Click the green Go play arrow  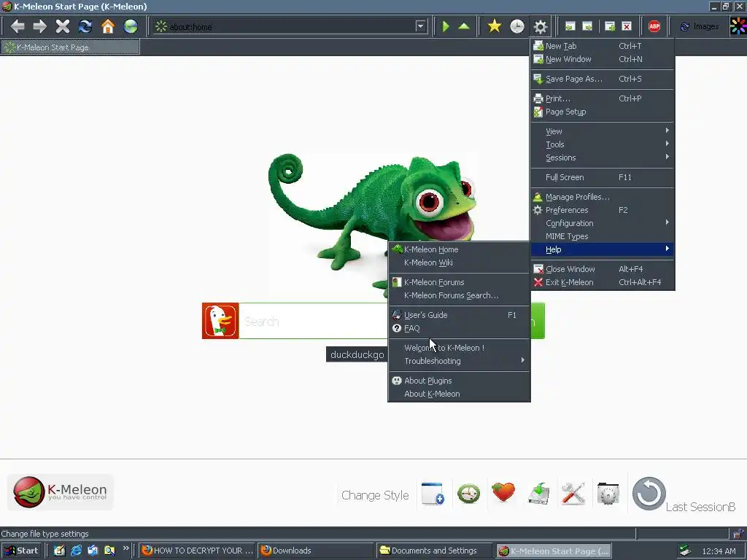click(x=446, y=26)
